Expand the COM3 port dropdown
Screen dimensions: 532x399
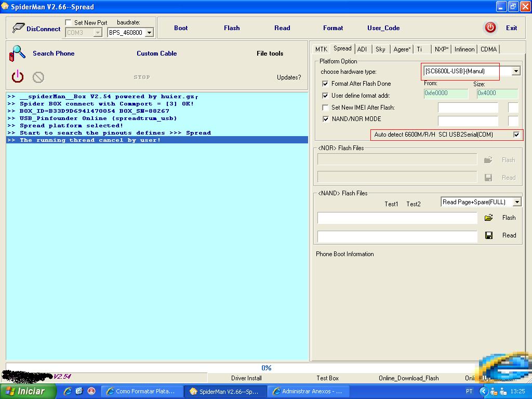pos(98,33)
